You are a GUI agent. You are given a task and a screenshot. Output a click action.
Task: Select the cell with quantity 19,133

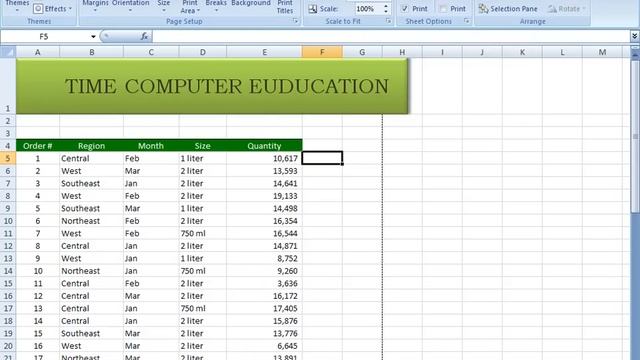(x=264, y=196)
